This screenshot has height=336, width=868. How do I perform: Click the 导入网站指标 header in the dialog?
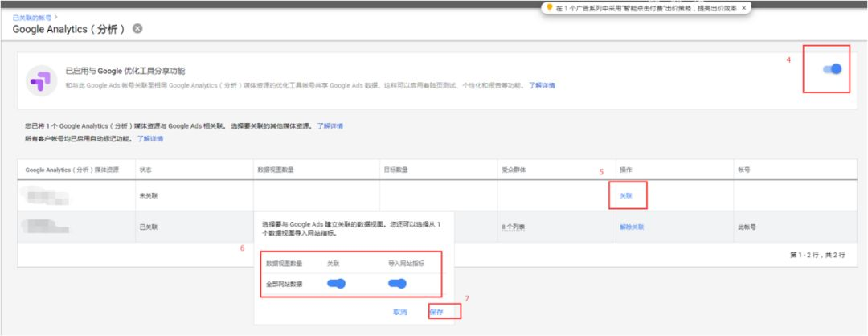407,264
